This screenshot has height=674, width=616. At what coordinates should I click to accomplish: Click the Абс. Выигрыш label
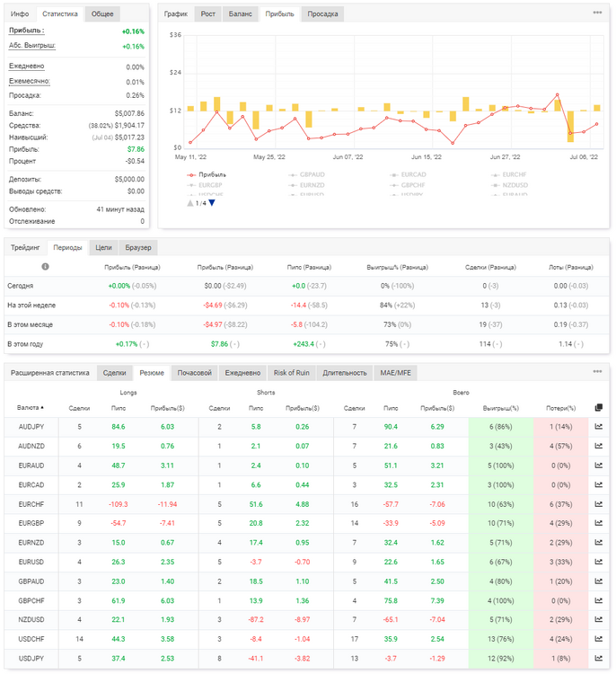coord(32,46)
